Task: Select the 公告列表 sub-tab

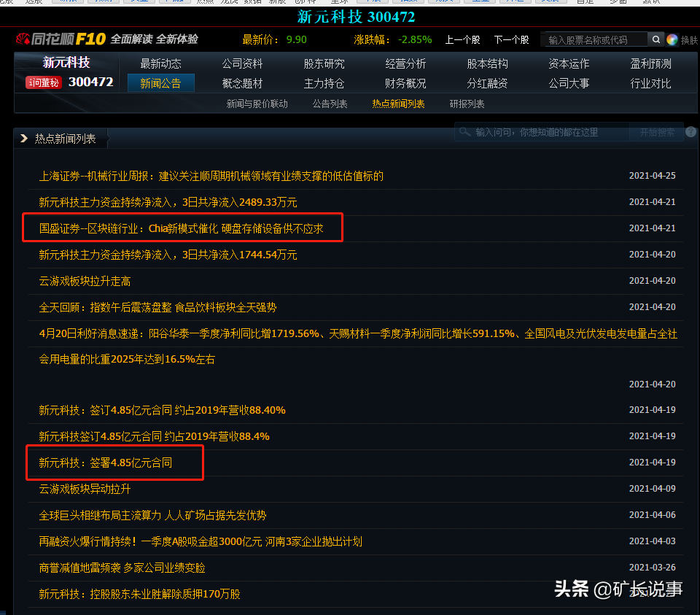Action: click(330, 104)
